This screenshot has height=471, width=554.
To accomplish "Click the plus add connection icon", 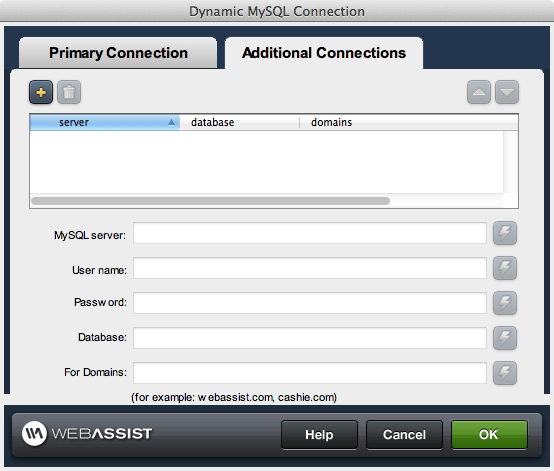I will pos(41,92).
